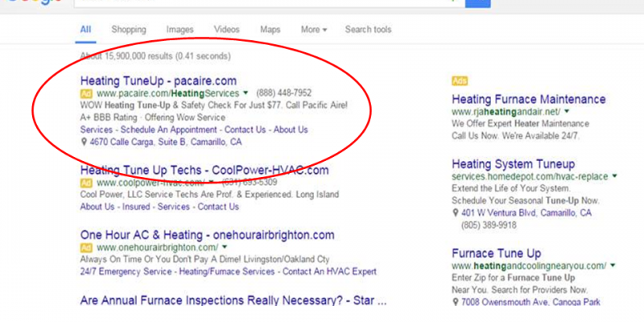
Task: Open Contact Us sitelink under CoolPower
Action: tap(218, 207)
